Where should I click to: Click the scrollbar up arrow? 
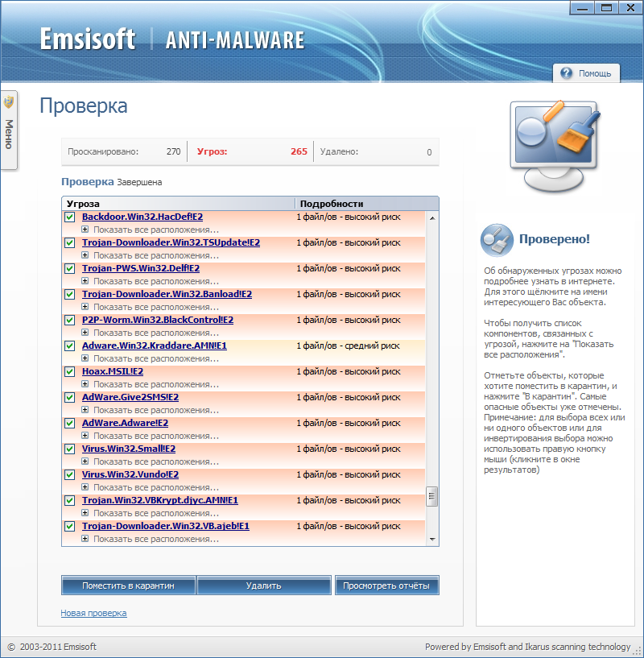click(x=432, y=218)
